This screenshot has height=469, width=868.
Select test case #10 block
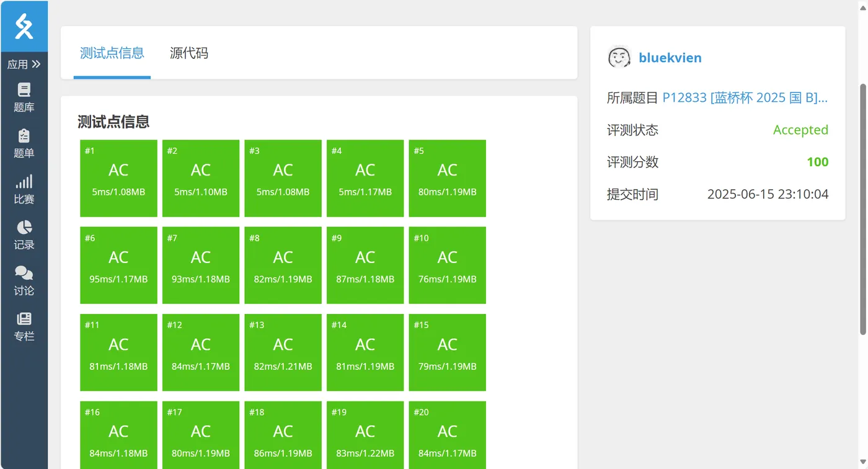coord(447,266)
